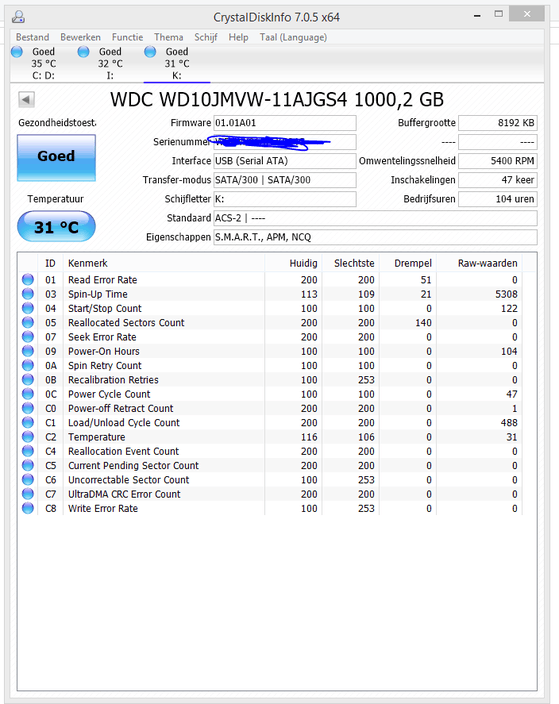The image size is (559, 704).
Task: Click raw value 488 in the table
Action: [509, 422]
